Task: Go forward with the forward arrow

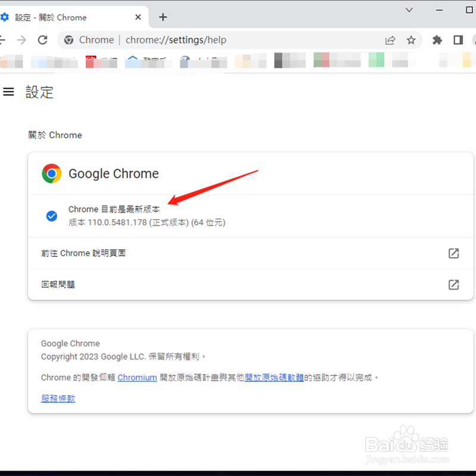Action: point(21,40)
